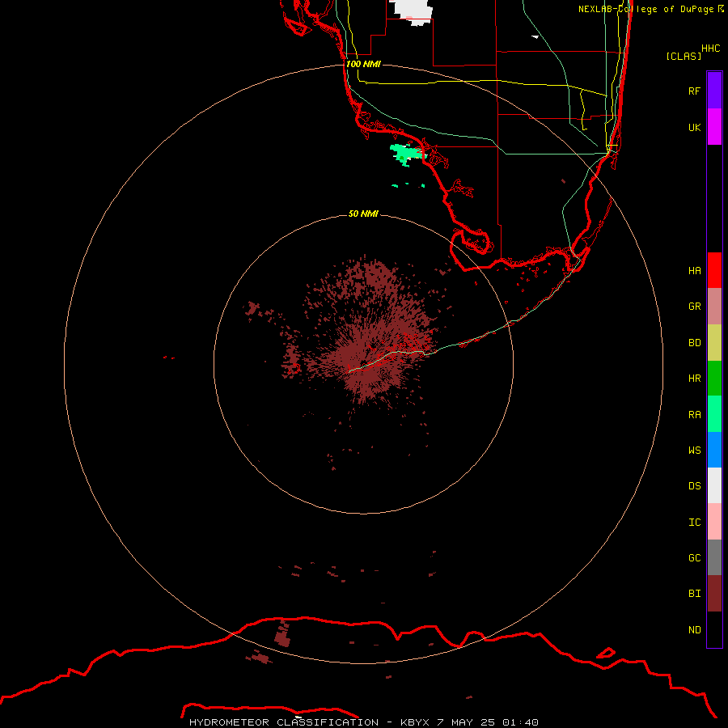Click the HA red legend swatch
The image size is (728, 728).
coord(714,270)
